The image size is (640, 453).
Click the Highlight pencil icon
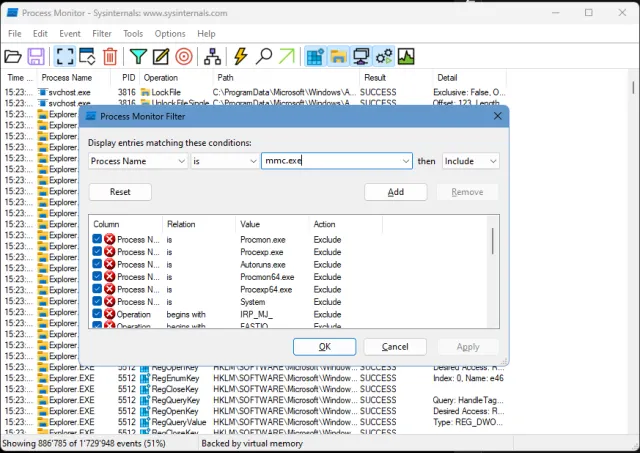160,57
